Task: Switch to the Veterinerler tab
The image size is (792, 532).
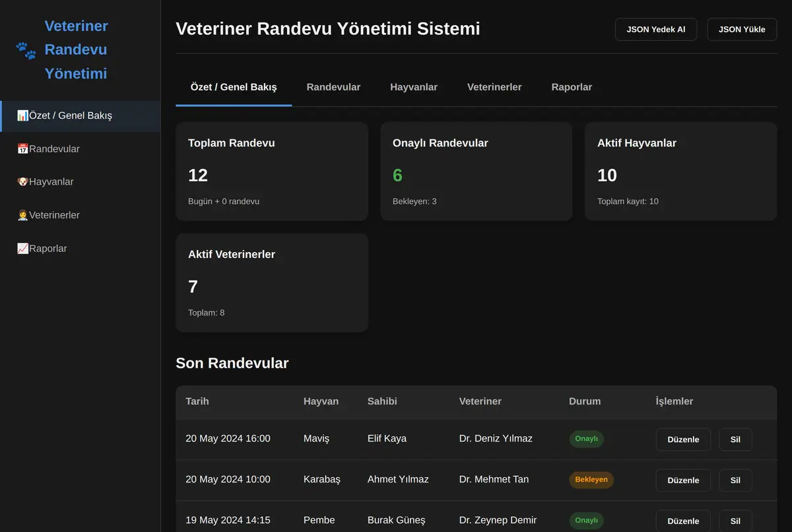Action: coord(494,87)
